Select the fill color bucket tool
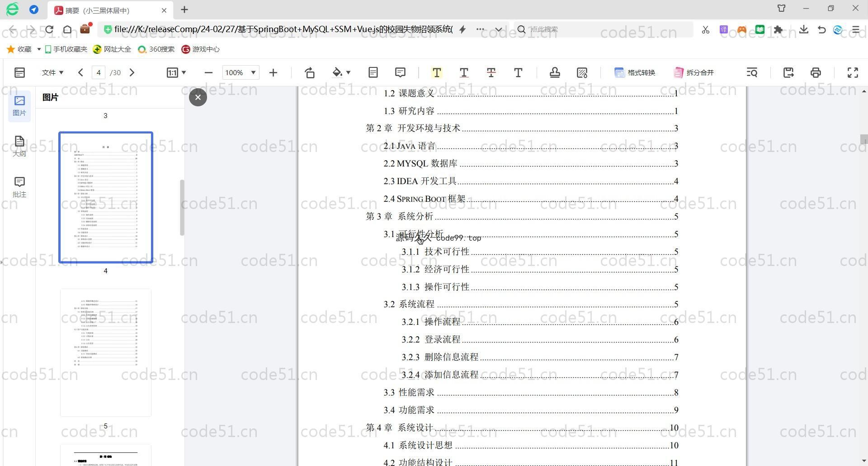Screen dimensions: 868x466 click(x=337, y=72)
